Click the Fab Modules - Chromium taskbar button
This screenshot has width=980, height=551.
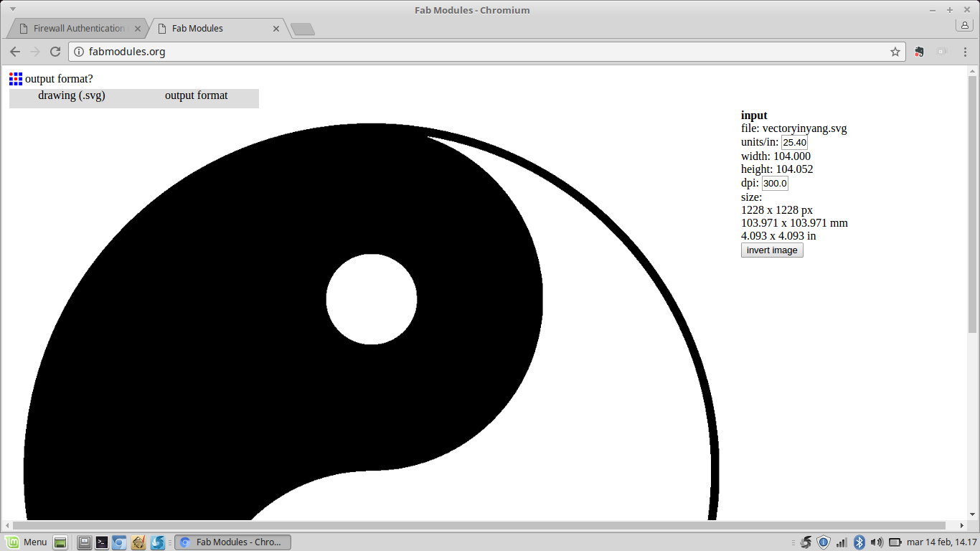click(x=233, y=542)
